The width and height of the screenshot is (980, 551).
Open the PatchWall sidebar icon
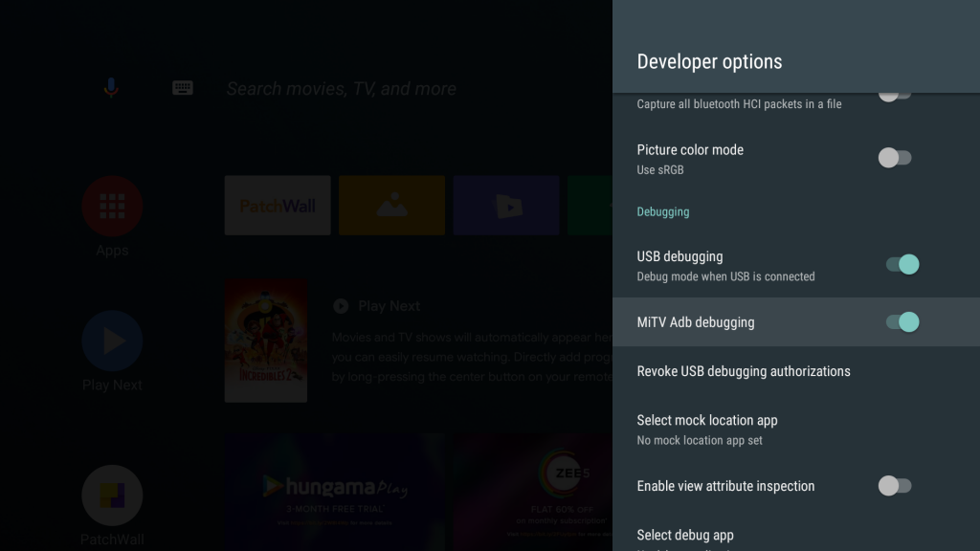point(113,496)
